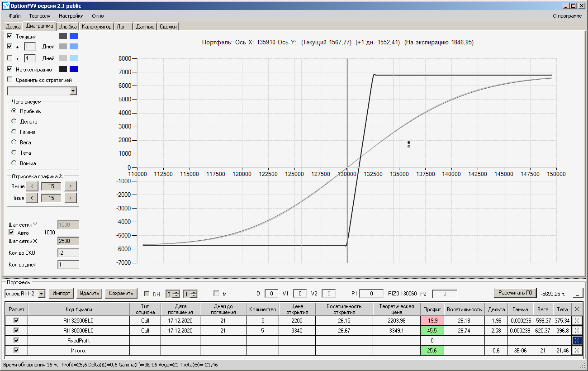
Task: Click the Кол-во СКО input field
Action: (68, 253)
